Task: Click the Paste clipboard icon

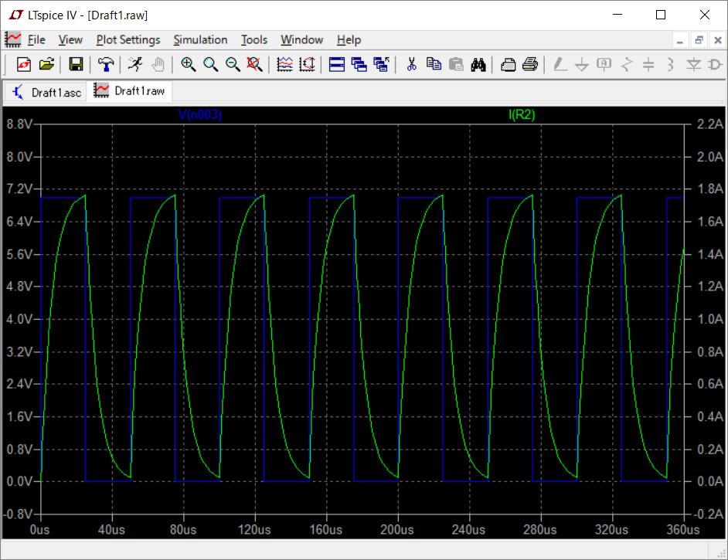Action: click(456, 64)
